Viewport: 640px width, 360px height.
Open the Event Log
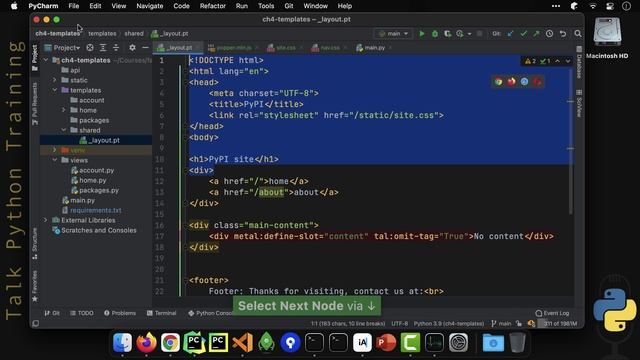click(552, 313)
